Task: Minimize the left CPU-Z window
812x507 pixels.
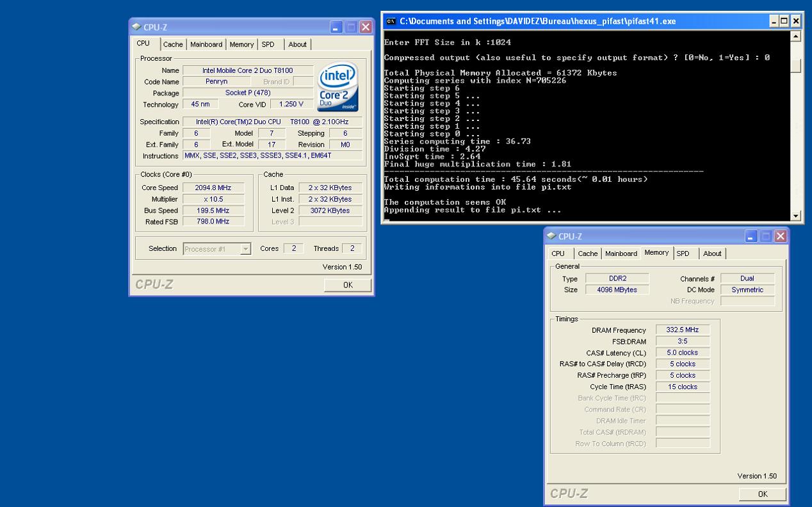Action: click(337, 27)
